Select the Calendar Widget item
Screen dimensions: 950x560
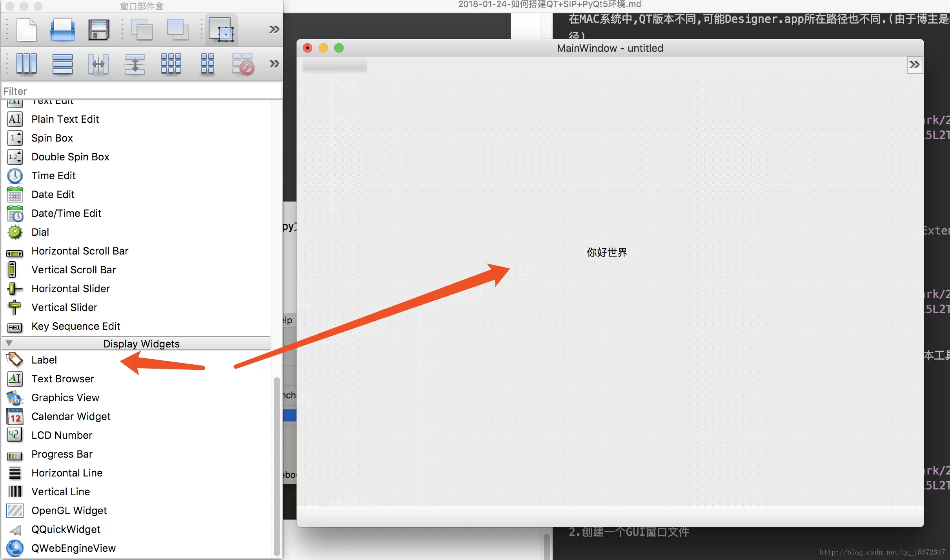pos(71,416)
